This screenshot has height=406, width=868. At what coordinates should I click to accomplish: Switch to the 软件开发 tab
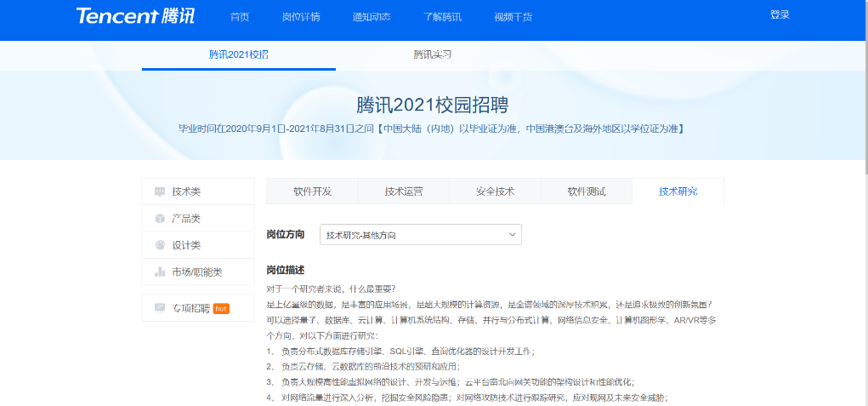(312, 192)
